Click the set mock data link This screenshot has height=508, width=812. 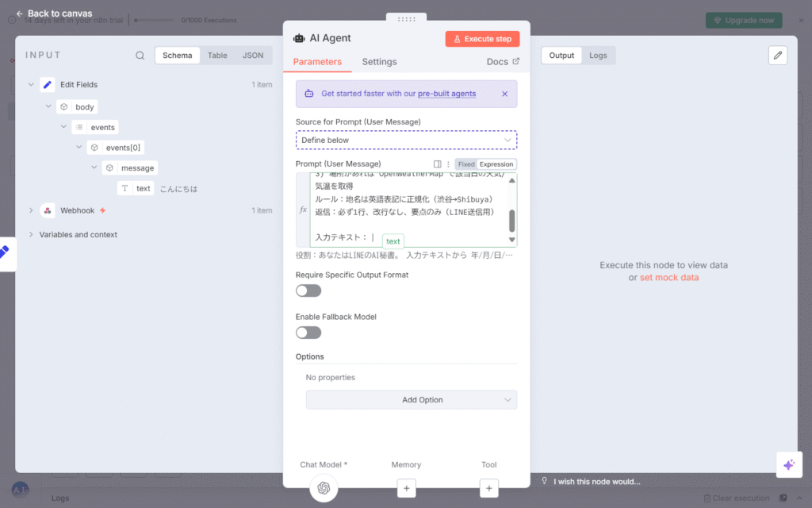tap(668, 278)
